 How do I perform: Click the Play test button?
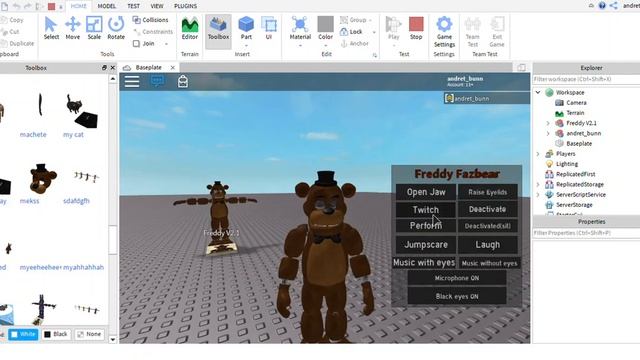point(393,28)
